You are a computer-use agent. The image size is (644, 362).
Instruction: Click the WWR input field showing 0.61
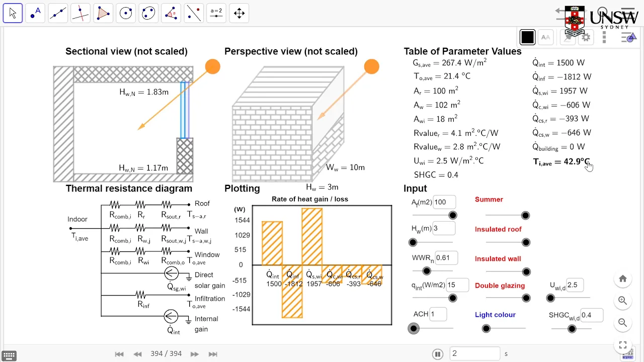pos(446,258)
